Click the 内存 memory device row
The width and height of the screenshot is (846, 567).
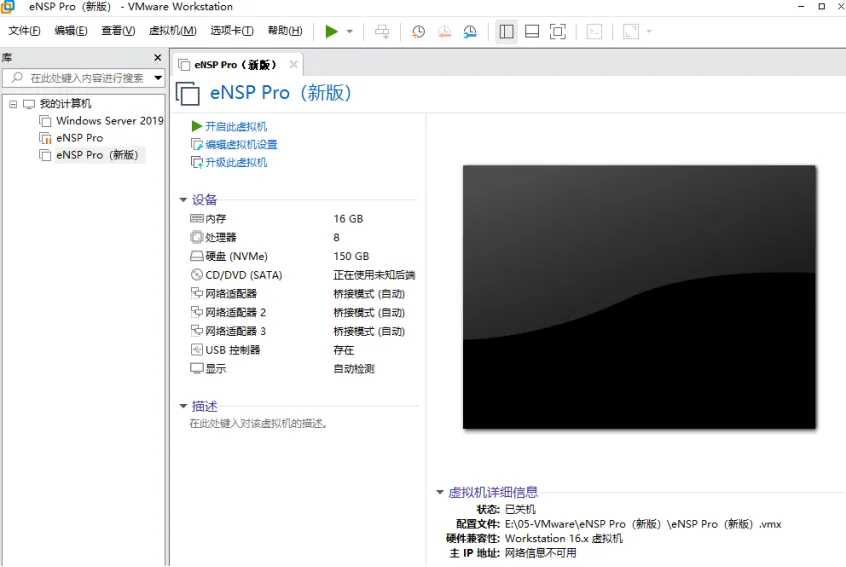coord(303,218)
